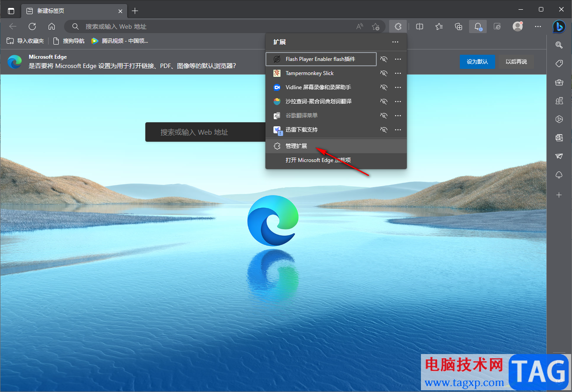Toggle toolbar visibility for Vidline extension

point(384,87)
